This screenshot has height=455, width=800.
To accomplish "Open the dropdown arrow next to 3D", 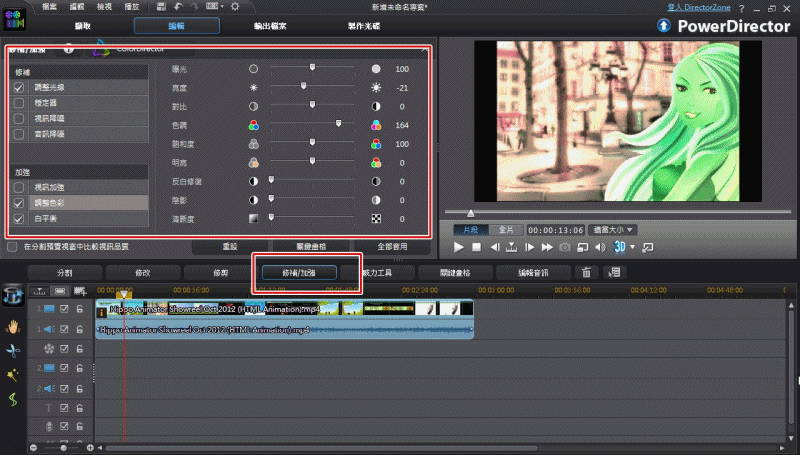I will coord(633,247).
